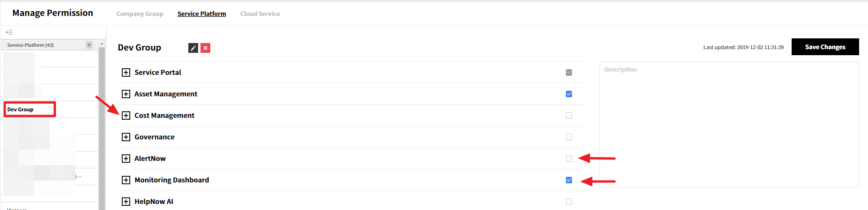Viewport: 868px width, 210px height.
Task: Check the Cost Management checkbox
Action: [x=569, y=116]
